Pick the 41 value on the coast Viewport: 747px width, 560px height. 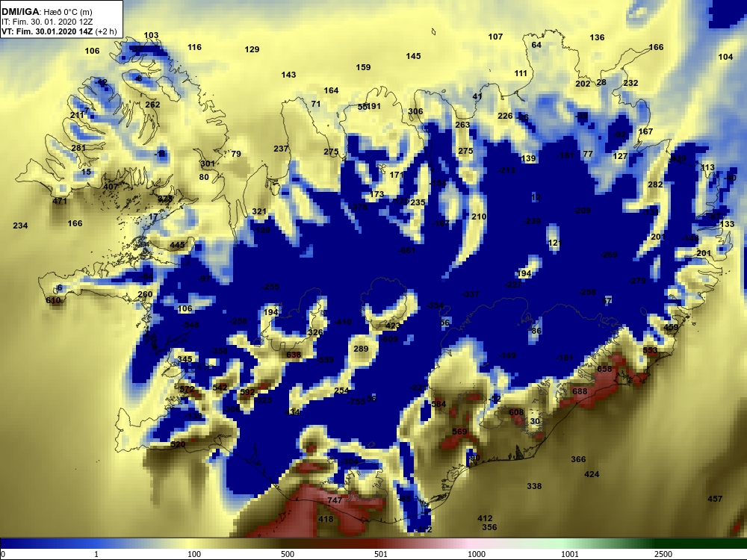point(477,96)
